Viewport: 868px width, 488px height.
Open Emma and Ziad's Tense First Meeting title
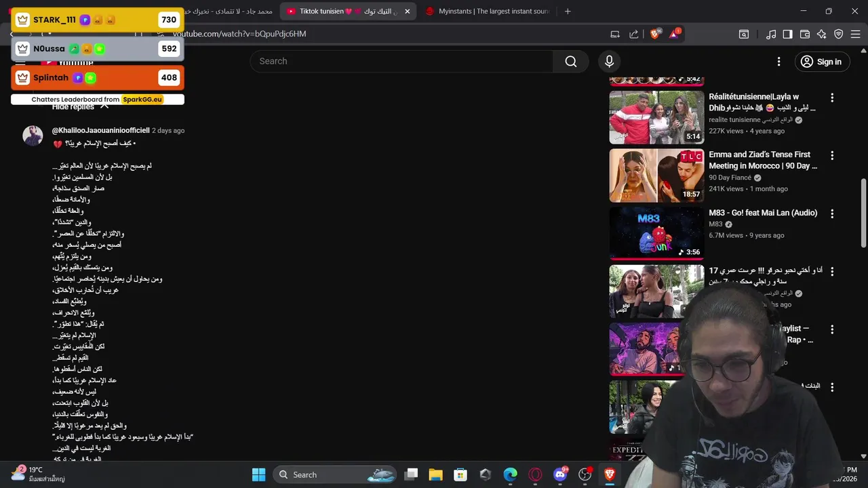point(763,160)
